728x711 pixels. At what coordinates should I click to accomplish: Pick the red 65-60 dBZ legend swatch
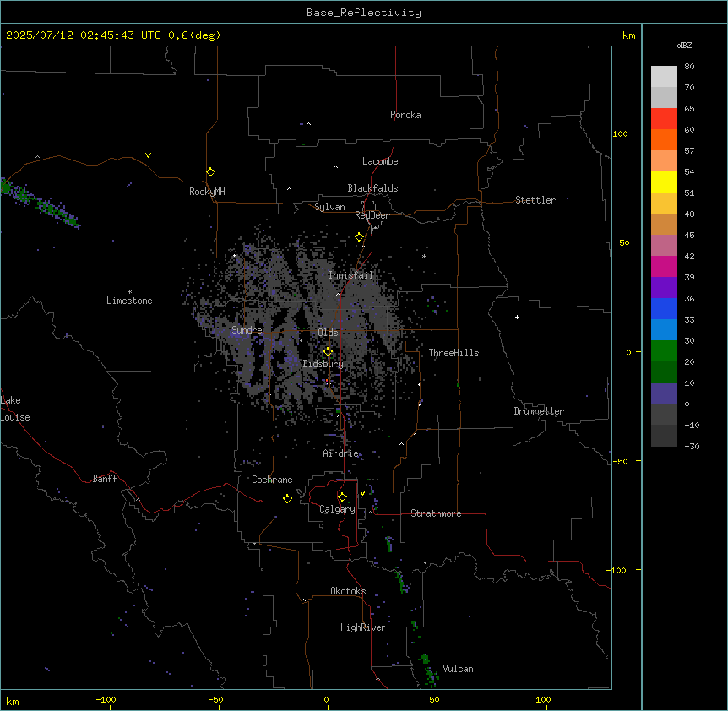[x=664, y=118]
